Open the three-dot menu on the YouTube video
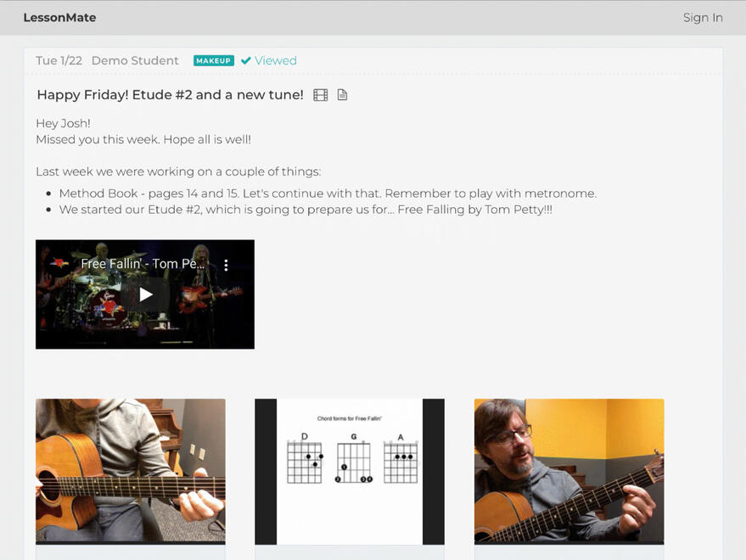This screenshot has height=560, width=746. click(x=226, y=265)
